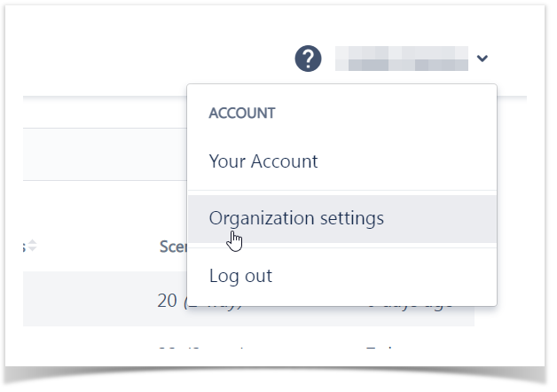Click the partially visible second table row
557x392 pixels.
click(x=248, y=348)
